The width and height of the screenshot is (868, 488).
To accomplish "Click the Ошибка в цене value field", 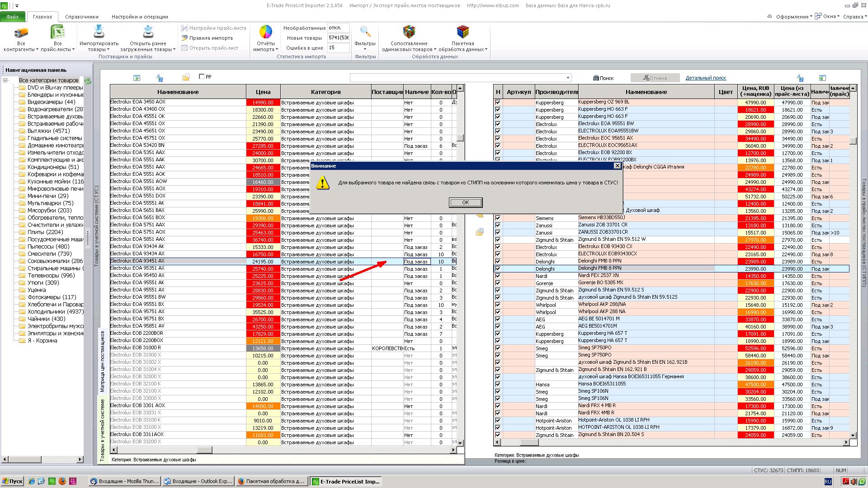I will (339, 48).
